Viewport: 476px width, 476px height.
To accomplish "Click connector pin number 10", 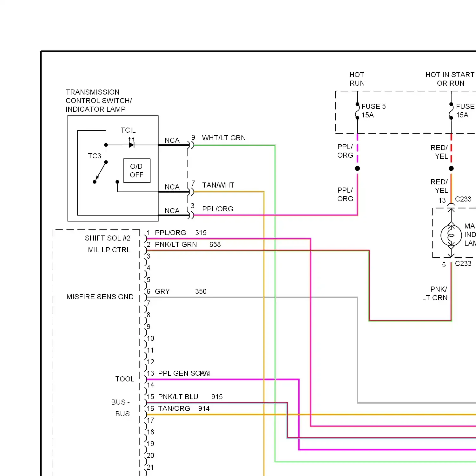I will point(150,339).
